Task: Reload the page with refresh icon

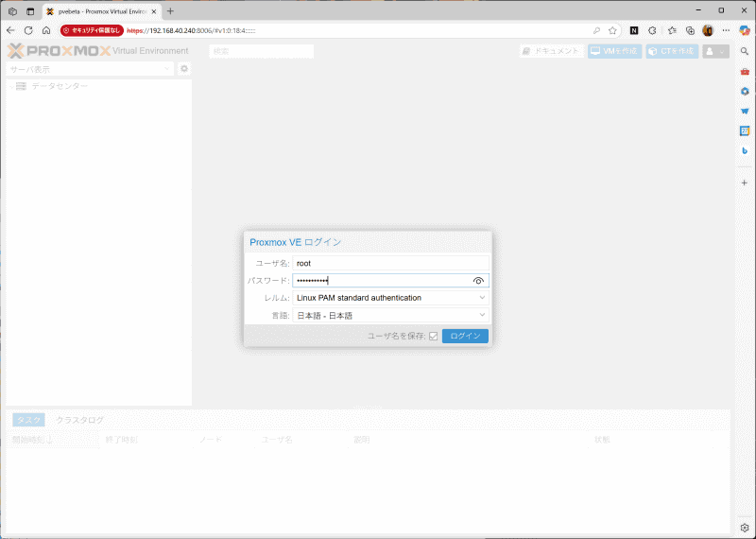Action: pos(28,30)
